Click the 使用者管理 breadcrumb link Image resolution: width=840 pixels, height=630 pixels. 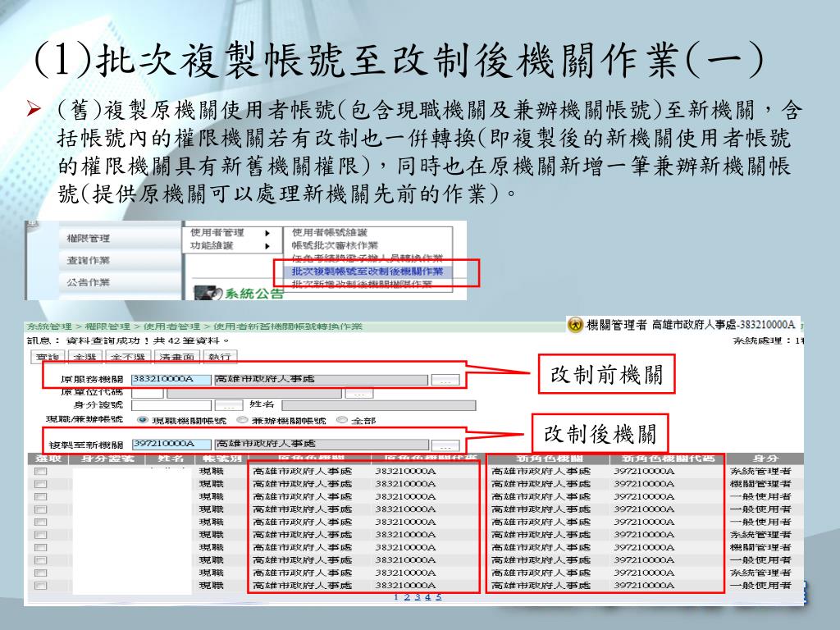coord(171,326)
